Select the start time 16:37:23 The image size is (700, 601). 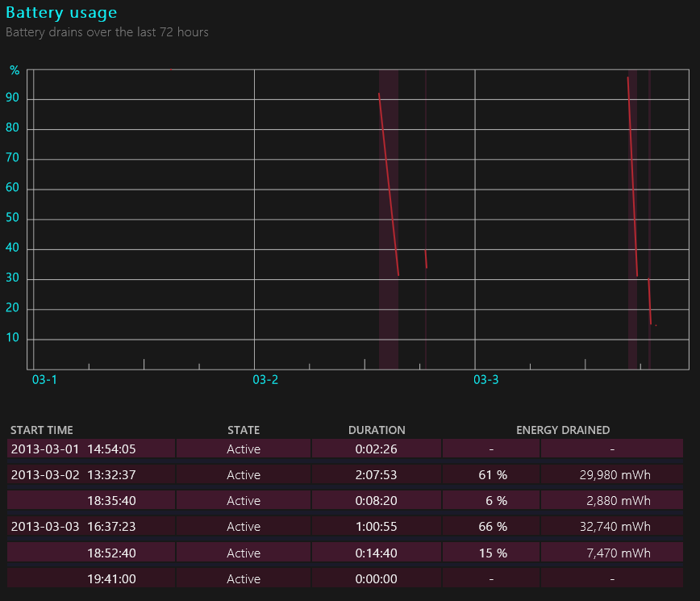(x=111, y=527)
